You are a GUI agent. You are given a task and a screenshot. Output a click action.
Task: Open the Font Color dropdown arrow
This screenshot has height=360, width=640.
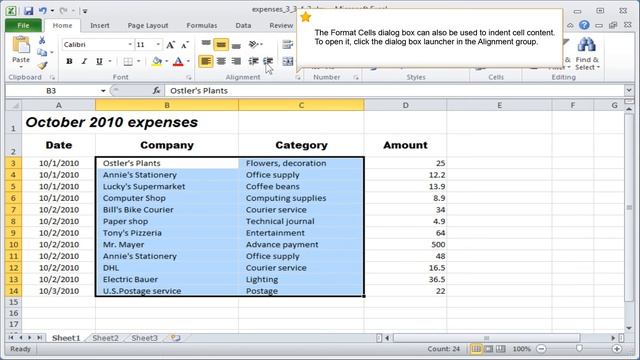tap(188, 61)
